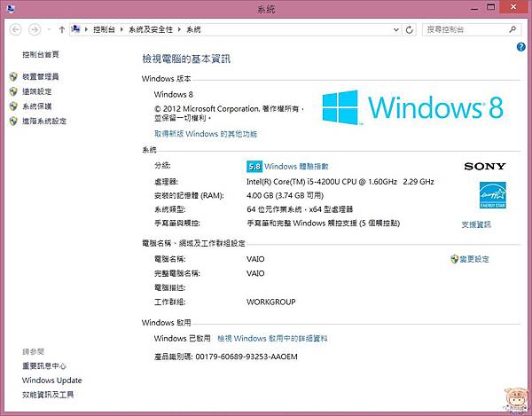Open address bar history dropdown
This screenshot has width=532, height=416.
tap(395, 30)
